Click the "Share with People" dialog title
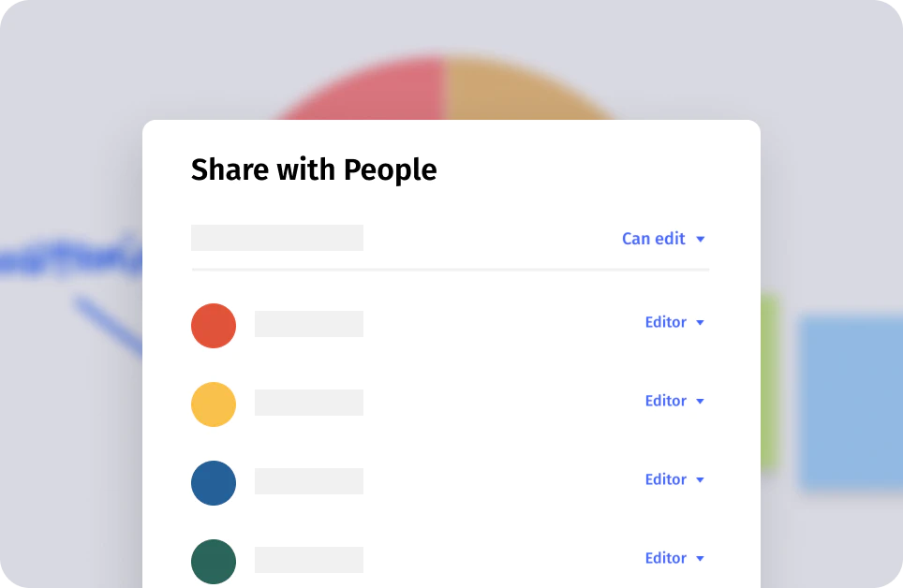Image resolution: width=903 pixels, height=588 pixels. (x=314, y=169)
